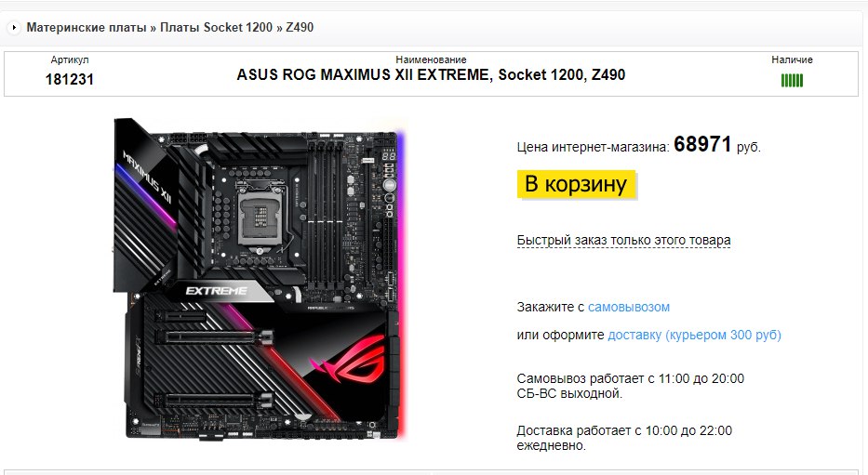Open the Z490 breadcrumb category

click(300, 27)
